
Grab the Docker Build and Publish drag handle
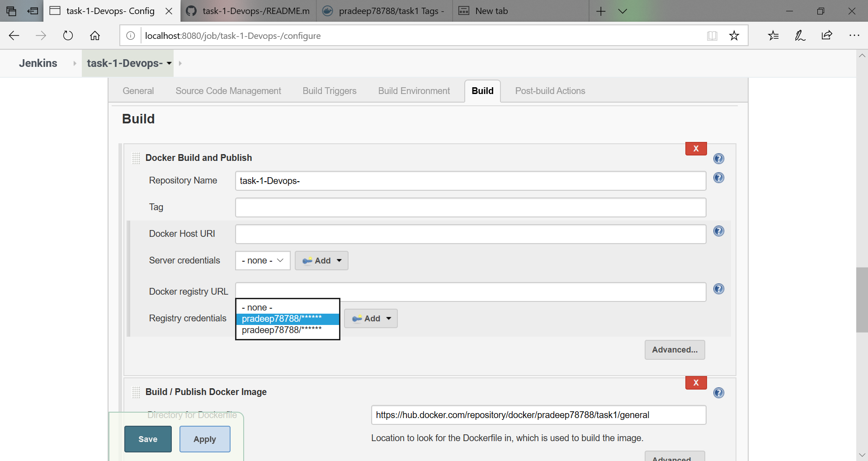[136, 158]
